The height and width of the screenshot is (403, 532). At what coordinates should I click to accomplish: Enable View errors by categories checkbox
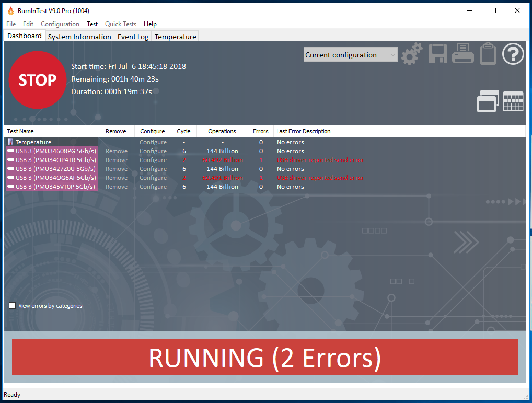point(12,306)
